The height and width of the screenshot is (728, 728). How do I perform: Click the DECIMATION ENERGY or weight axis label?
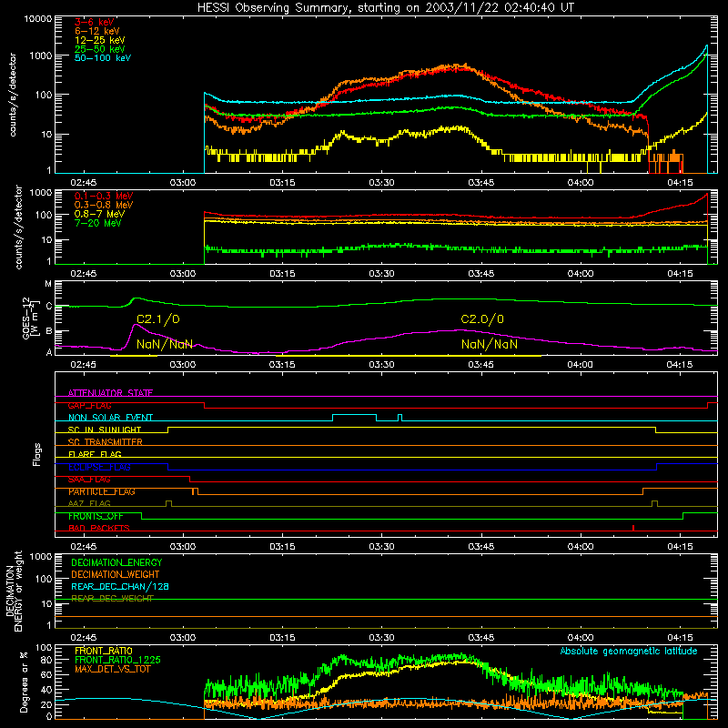[x=15, y=591]
